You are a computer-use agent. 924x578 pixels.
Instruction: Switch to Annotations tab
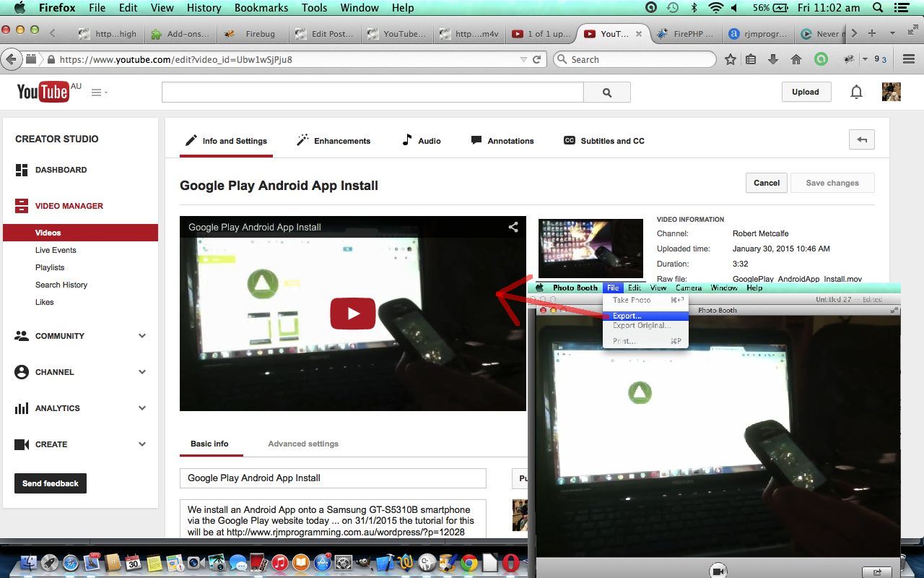coord(502,141)
